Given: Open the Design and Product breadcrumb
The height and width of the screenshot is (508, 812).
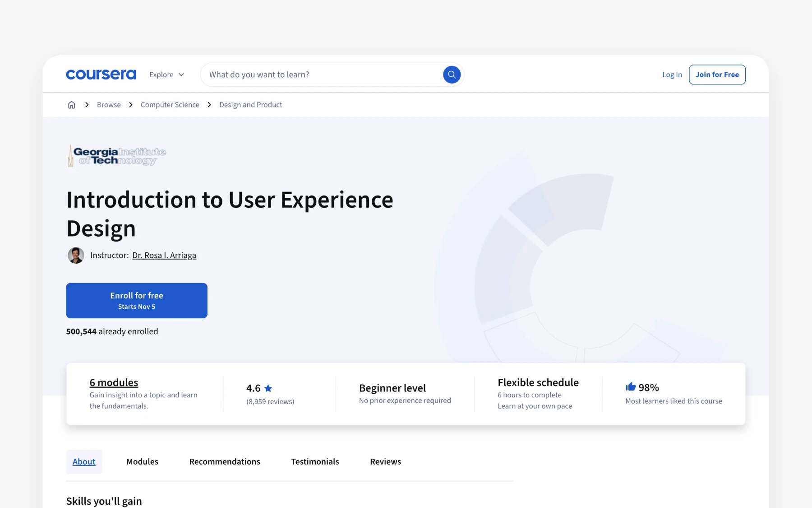Looking at the screenshot, I should click(251, 105).
